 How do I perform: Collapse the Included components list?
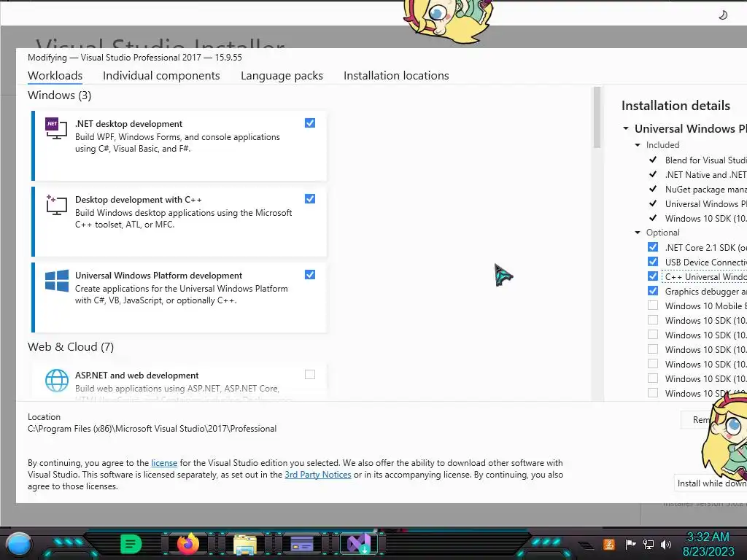click(638, 145)
